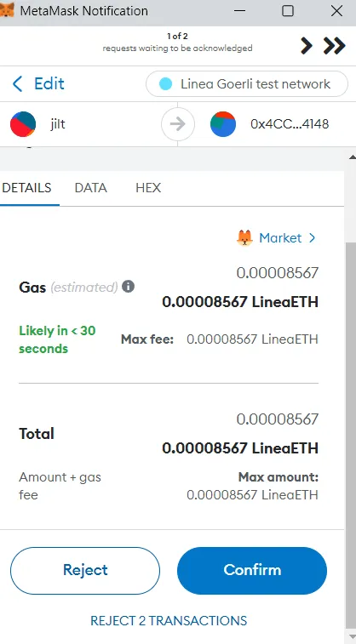The width and height of the screenshot is (356, 644).
Task: Switch to the DETAILS tab
Action: [x=26, y=188]
